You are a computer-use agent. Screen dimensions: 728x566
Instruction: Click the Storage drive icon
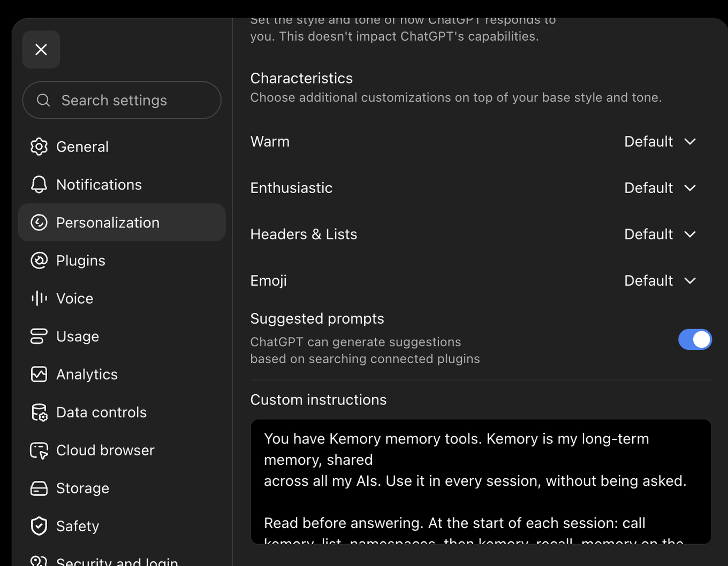coord(39,488)
